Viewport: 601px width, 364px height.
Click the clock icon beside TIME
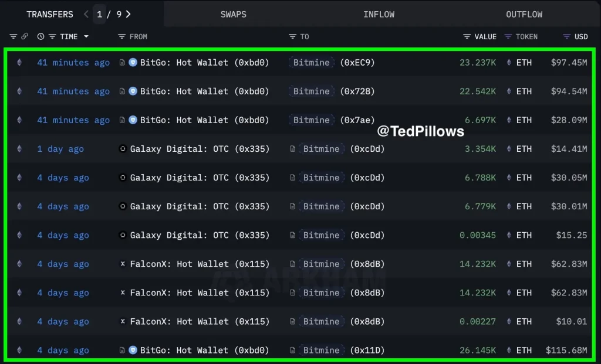[40, 36]
